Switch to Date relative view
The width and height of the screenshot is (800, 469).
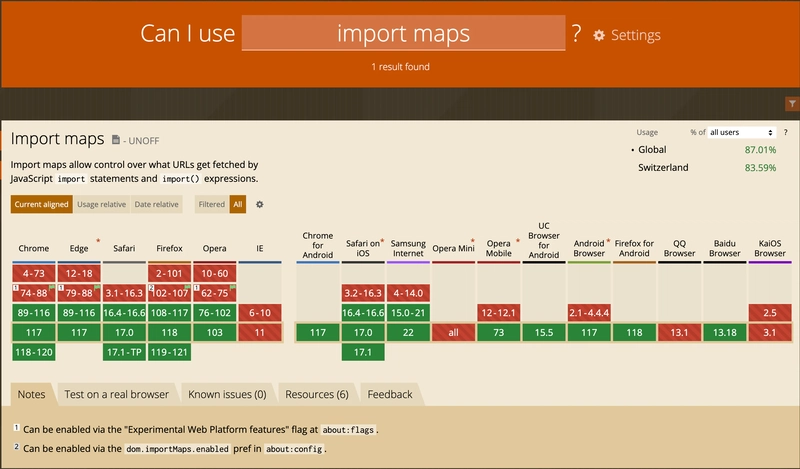(157, 204)
